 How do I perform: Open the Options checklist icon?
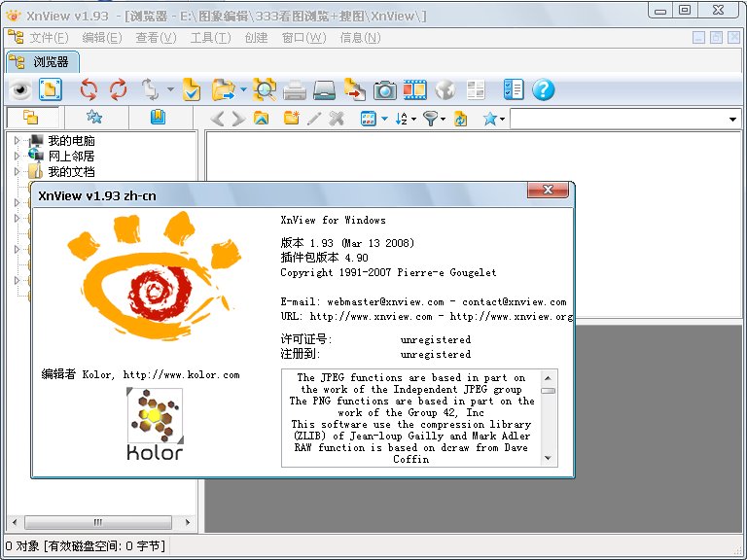[514, 89]
